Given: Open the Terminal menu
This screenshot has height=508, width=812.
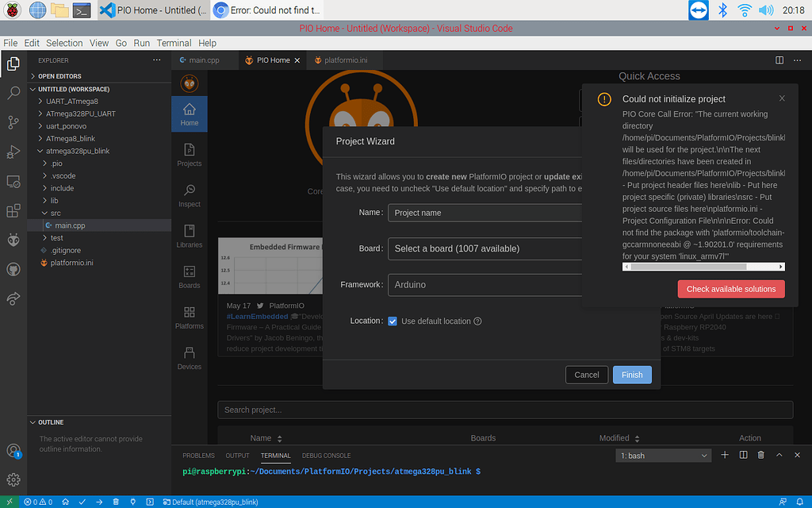Looking at the screenshot, I should click(174, 43).
